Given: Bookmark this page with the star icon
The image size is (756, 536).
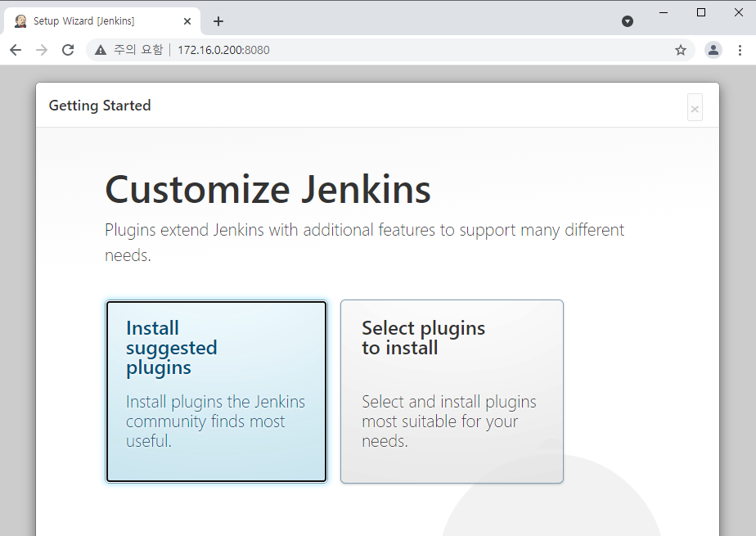Looking at the screenshot, I should (680, 50).
